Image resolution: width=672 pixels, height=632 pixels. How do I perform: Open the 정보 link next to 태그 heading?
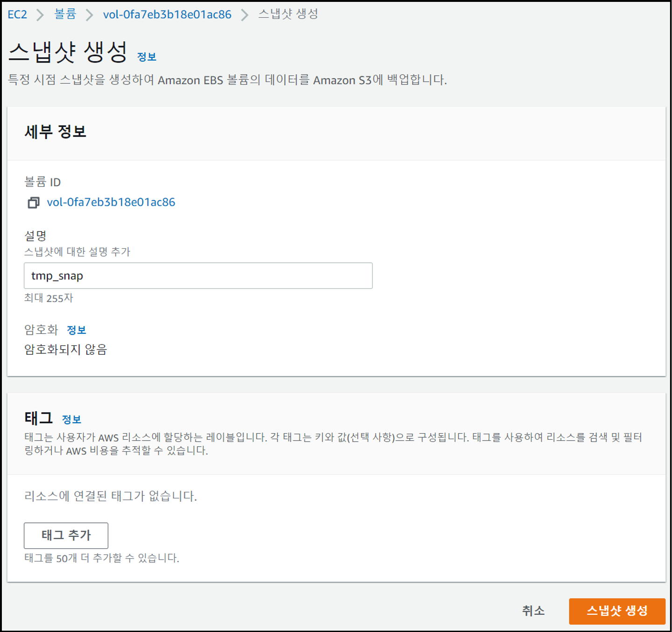click(x=72, y=419)
